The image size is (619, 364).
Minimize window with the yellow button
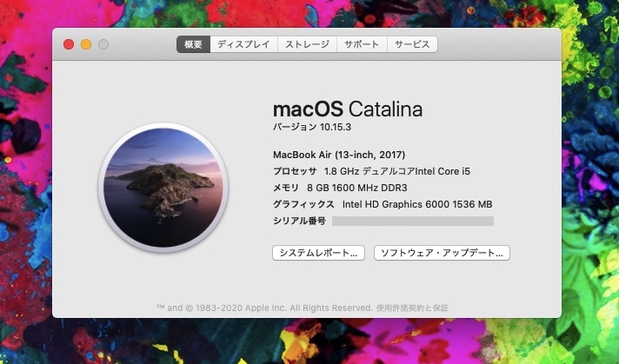coord(86,44)
